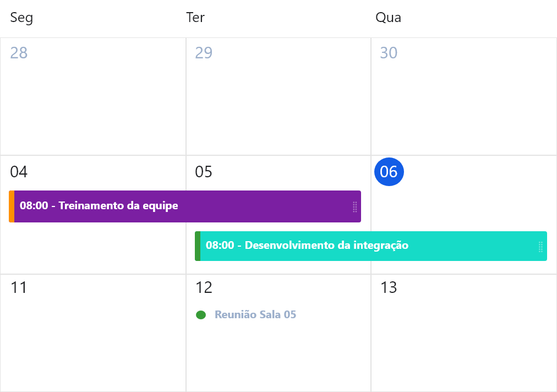The height and width of the screenshot is (392, 557).
Task: Click the Ter weekday column header
Action: click(x=195, y=18)
